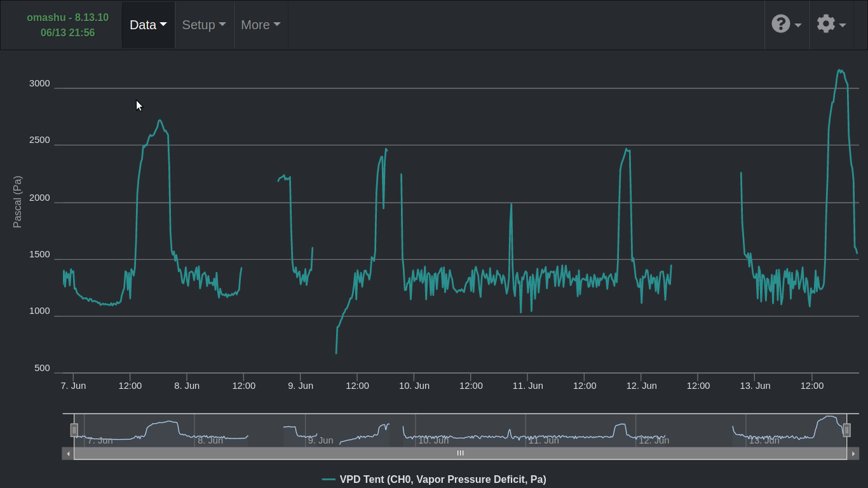Click the 13 Jun peak above 3000 Pa
Image resolution: width=868 pixels, height=488 pixels.
840,71
